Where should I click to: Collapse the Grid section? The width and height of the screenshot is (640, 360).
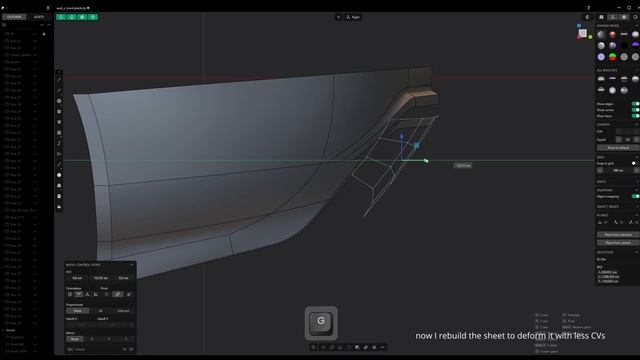[x=636, y=157]
